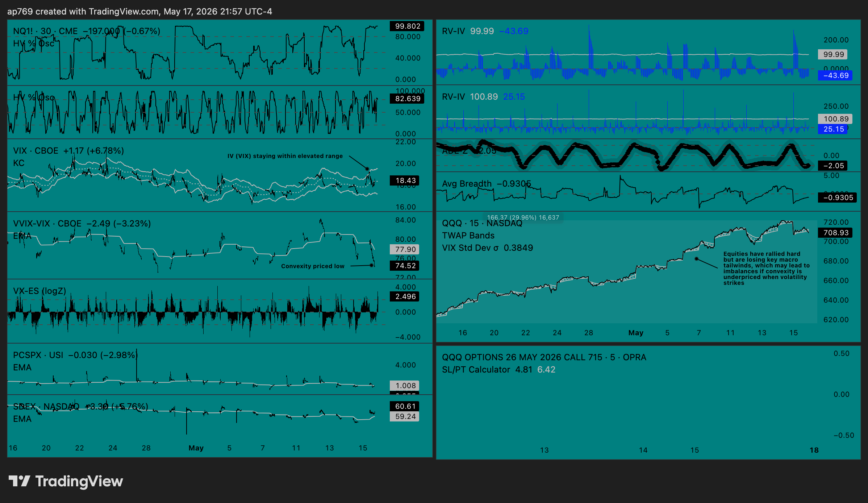868x503 pixels.
Task: Select the SL/PT Calculator indicator label
Action: click(x=476, y=370)
